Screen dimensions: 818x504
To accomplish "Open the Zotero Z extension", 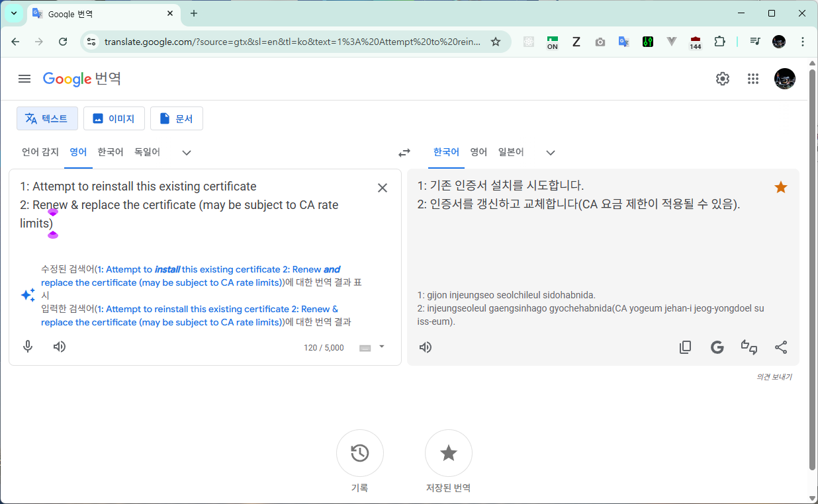I will point(576,42).
